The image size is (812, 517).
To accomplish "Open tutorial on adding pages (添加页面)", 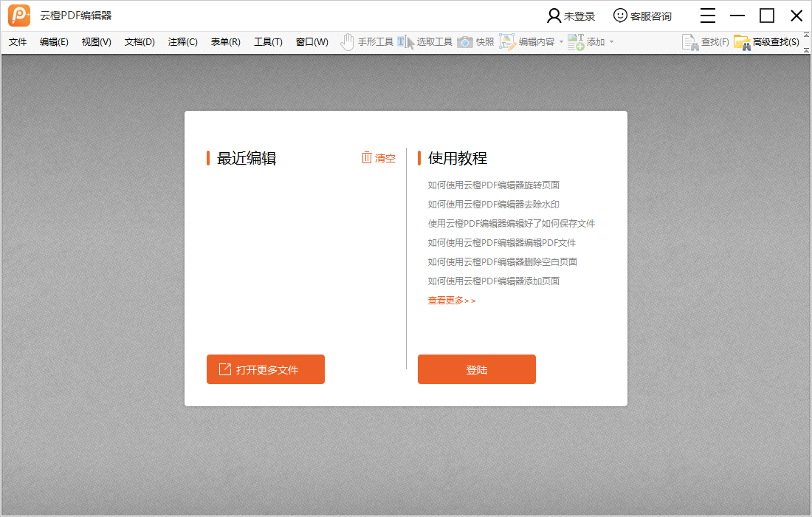I will point(494,281).
